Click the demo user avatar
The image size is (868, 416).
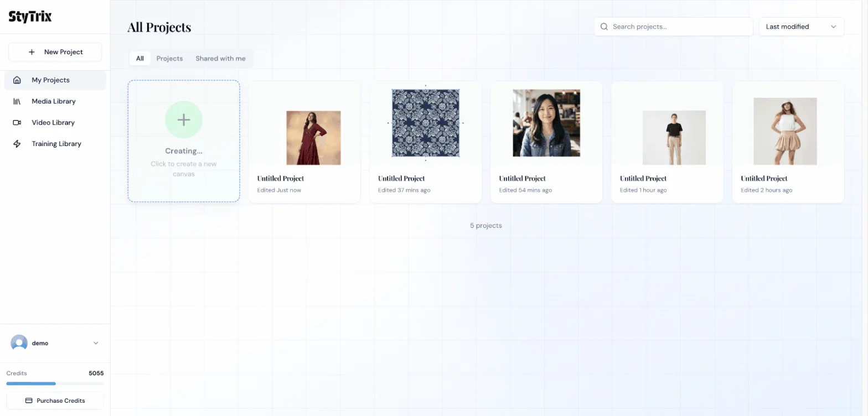(19, 343)
